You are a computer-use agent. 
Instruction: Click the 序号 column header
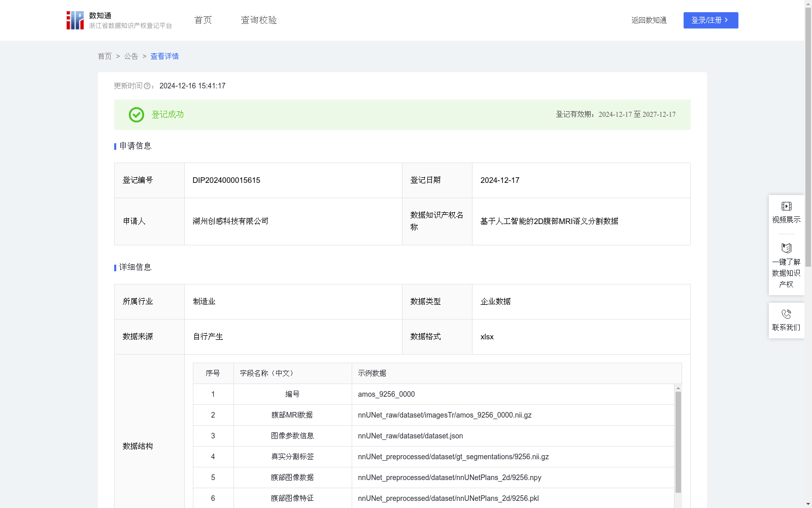213,373
